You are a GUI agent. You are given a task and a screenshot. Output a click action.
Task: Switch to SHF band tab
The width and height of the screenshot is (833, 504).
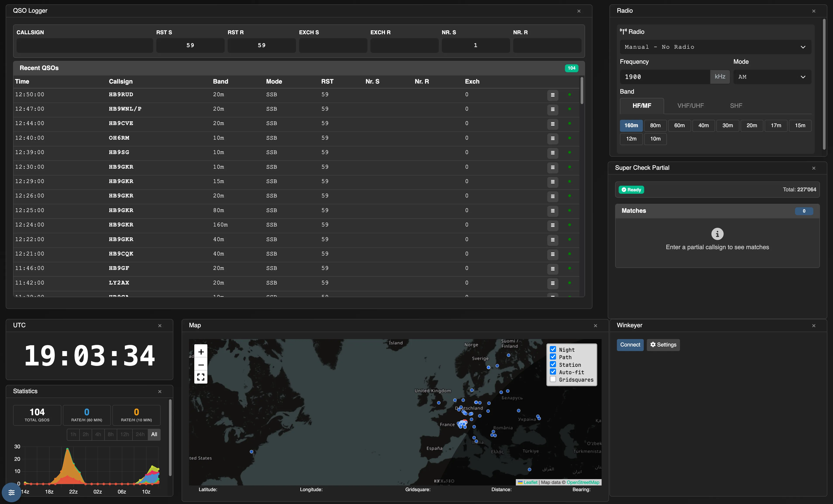[736, 106]
